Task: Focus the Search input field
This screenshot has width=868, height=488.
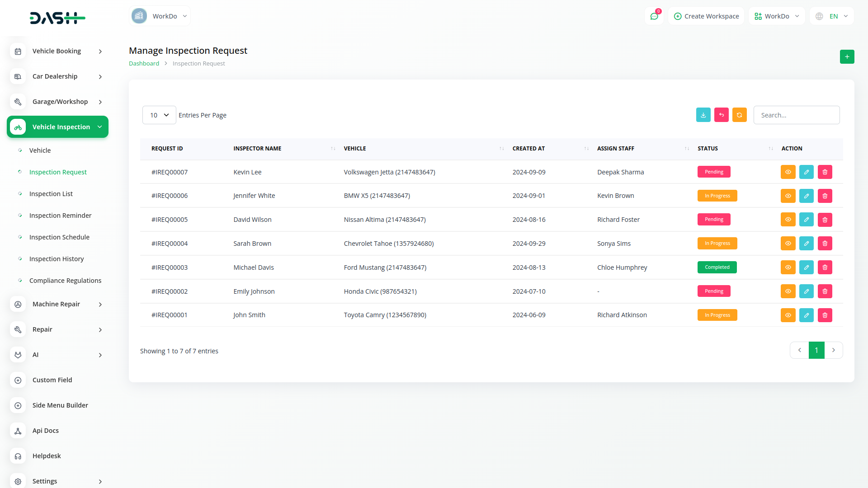Action: [x=796, y=115]
